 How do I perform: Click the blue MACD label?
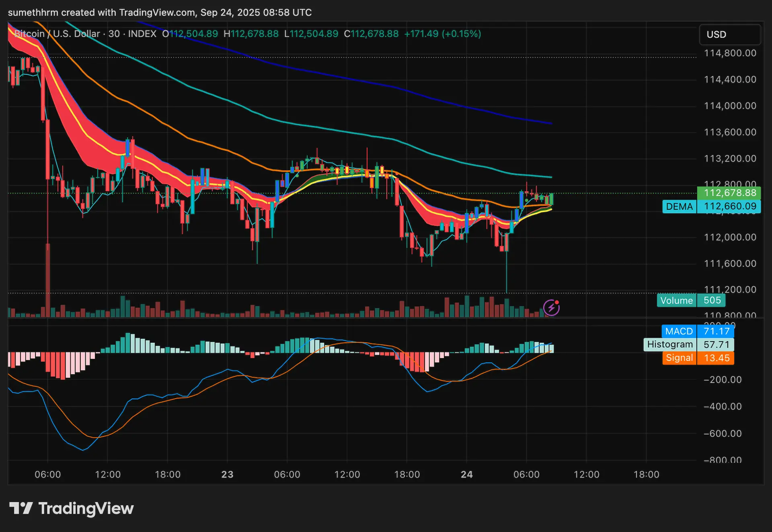click(x=679, y=331)
